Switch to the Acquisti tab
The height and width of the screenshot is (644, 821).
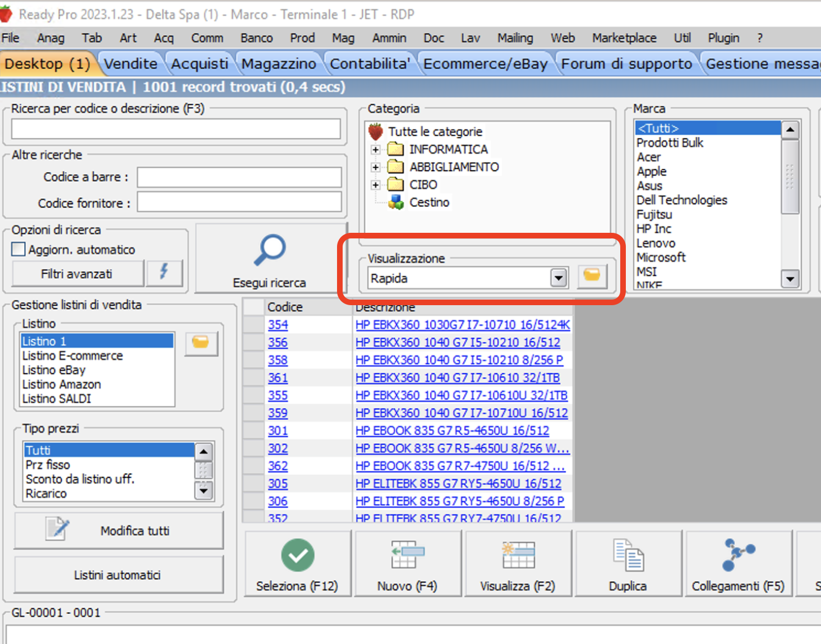click(200, 64)
